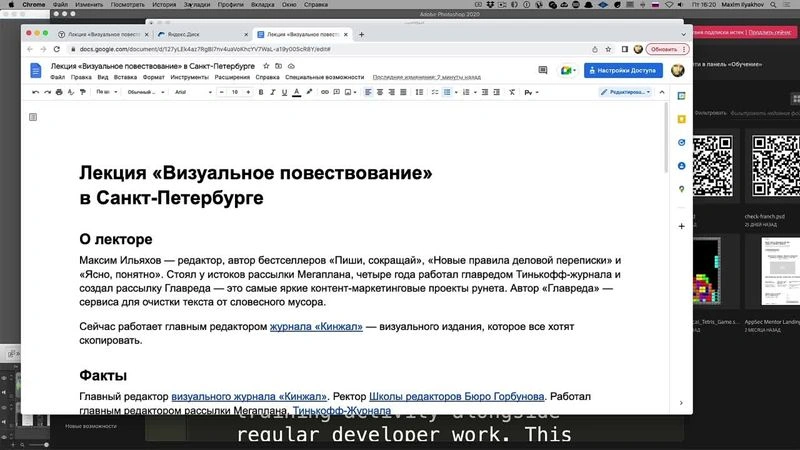
Task: Toggle bold formatting
Action: 261,92
